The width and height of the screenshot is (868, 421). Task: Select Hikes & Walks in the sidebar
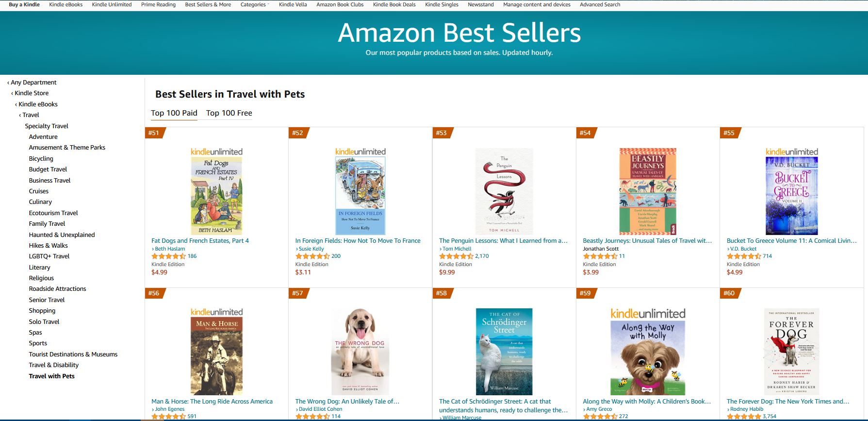tap(48, 246)
